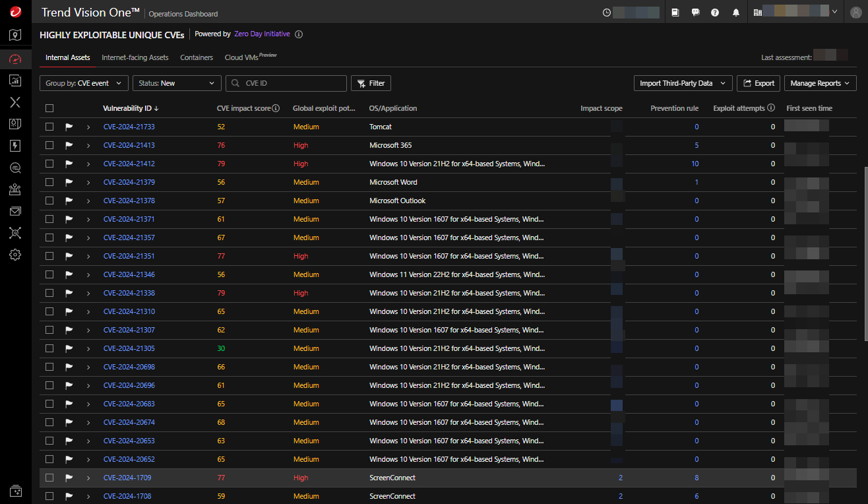Screen dimensions: 868x504
Task: Switch to the Containers tab
Action: (197, 58)
